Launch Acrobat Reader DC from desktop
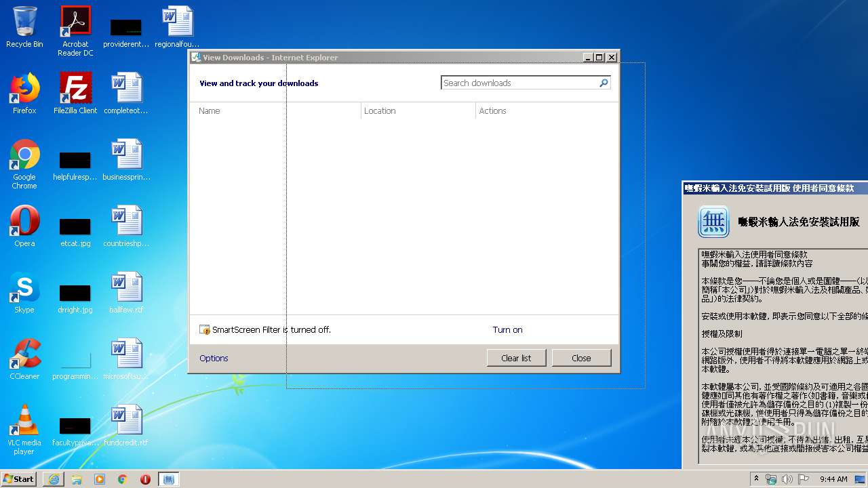868x488 pixels. [75, 30]
